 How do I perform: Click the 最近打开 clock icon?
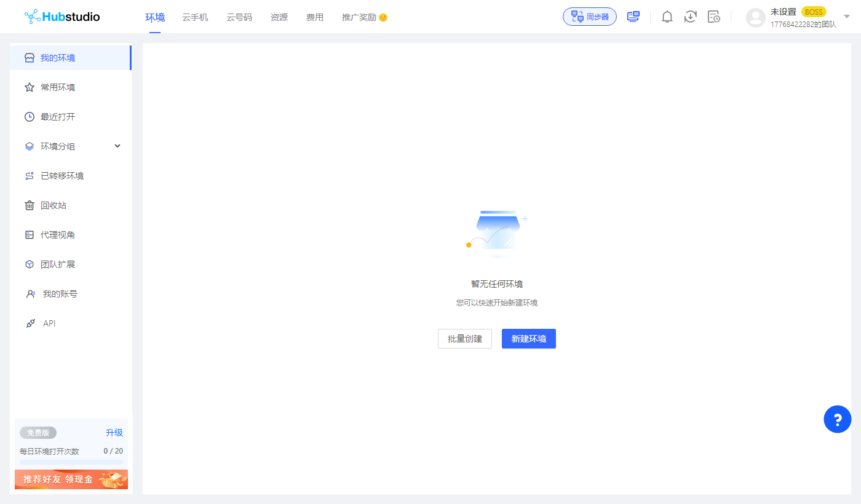click(x=29, y=117)
